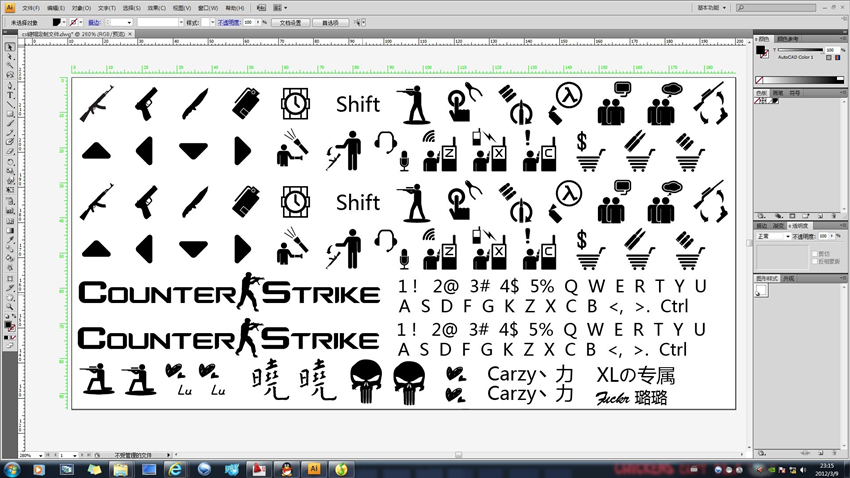Select the Gradient tool
Viewport: 850px width, 478px height.
tap(10, 230)
